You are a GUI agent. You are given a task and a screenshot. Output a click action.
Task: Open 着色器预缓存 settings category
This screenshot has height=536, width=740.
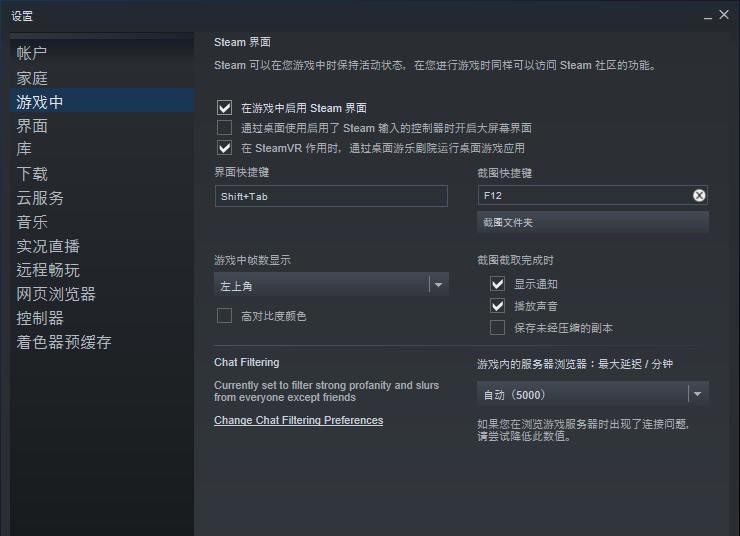pos(102,342)
